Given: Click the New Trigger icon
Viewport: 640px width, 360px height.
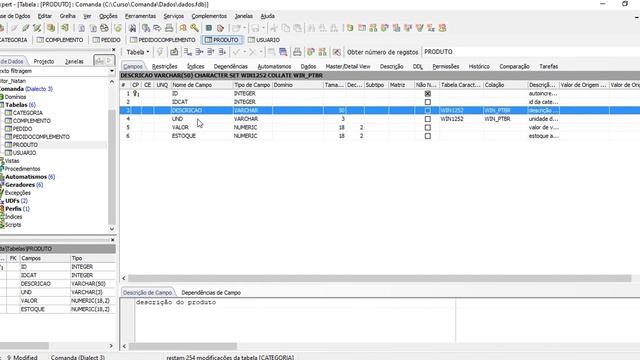Looking at the screenshot, I should [396, 28].
